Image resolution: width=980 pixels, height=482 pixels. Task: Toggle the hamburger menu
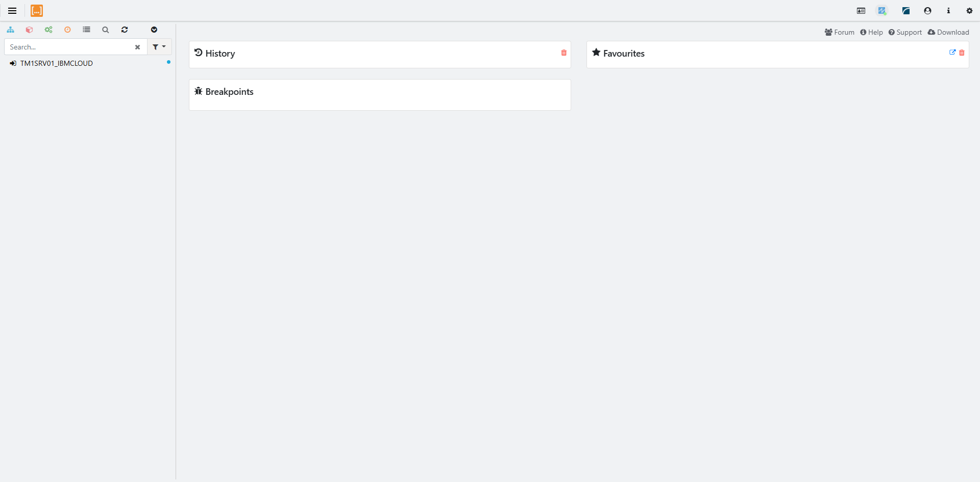[12, 11]
